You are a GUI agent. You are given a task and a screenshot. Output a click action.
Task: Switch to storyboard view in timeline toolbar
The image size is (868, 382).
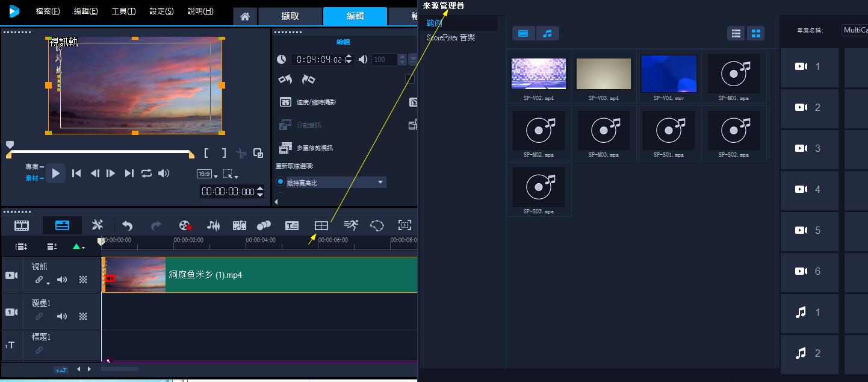pos(22,225)
